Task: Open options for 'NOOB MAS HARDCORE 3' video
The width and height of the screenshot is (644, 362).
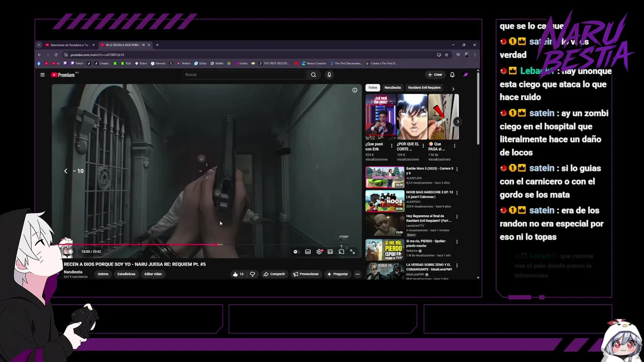Action: (x=457, y=193)
